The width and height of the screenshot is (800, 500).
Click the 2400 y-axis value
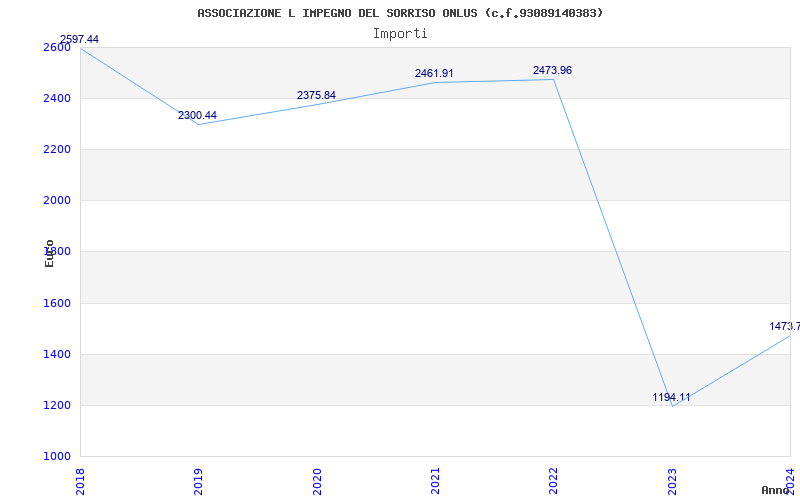57,98
